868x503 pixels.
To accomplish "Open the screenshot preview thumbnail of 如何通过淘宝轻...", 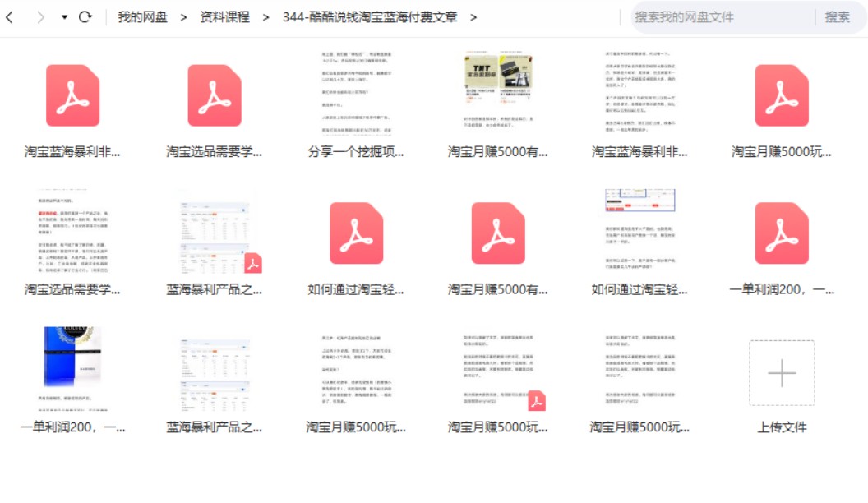I will click(x=640, y=230).
